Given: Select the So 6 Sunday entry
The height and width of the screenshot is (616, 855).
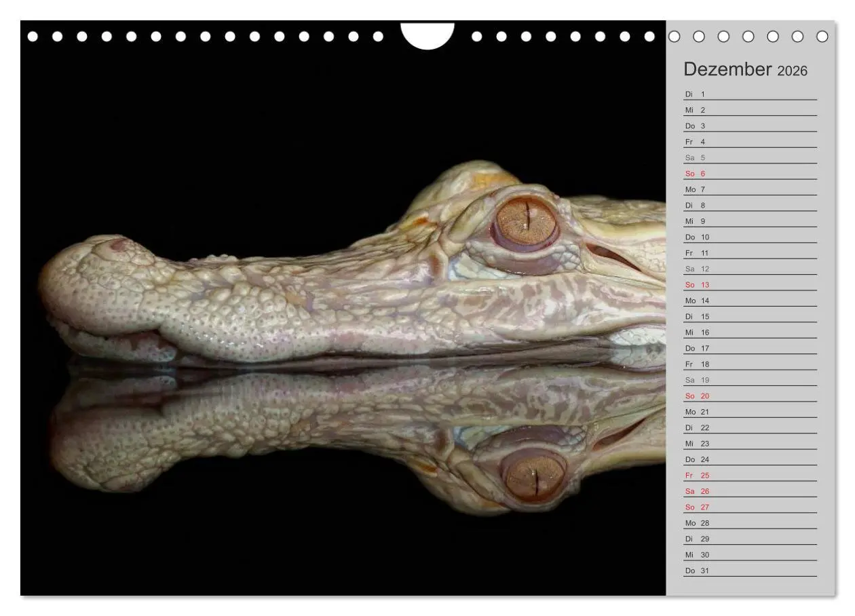Looking at the screenshot, I should pyautogui.click(x=750, y=174).
